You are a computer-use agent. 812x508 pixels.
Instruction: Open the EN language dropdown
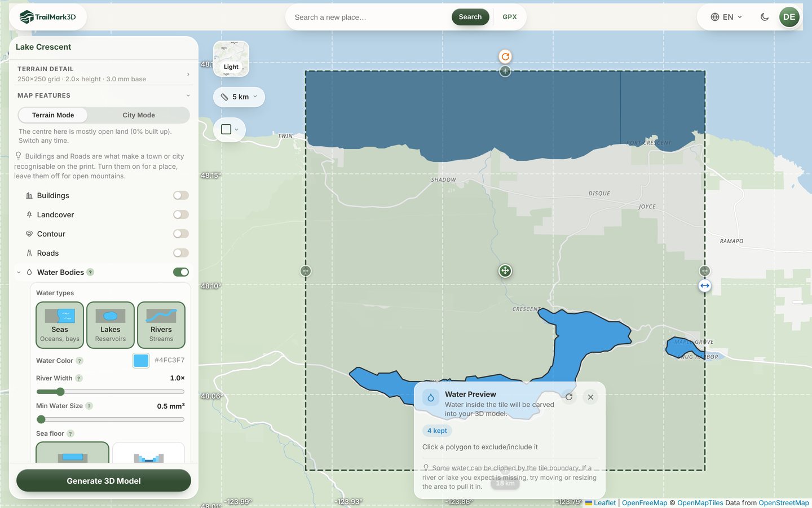[726, 17]
